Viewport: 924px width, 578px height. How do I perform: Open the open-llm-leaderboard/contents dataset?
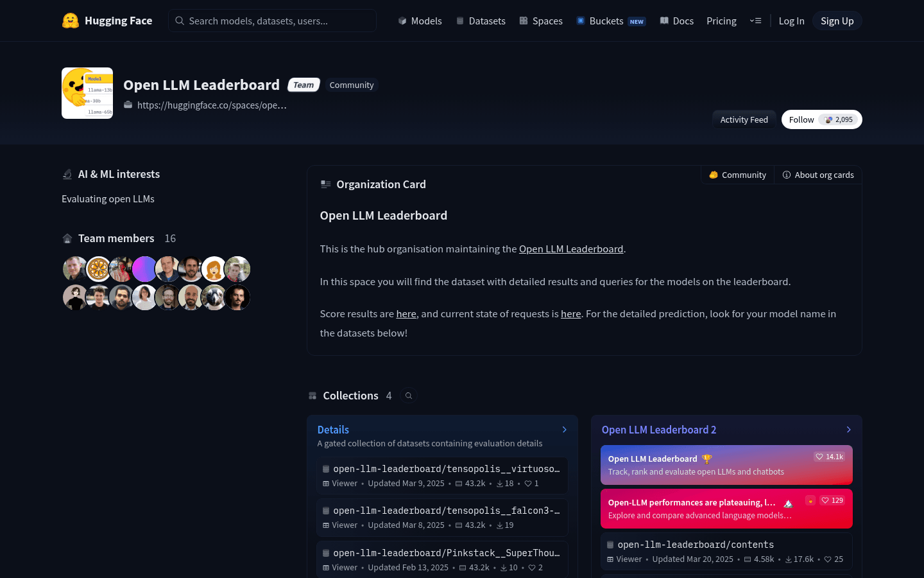[726, 551]
